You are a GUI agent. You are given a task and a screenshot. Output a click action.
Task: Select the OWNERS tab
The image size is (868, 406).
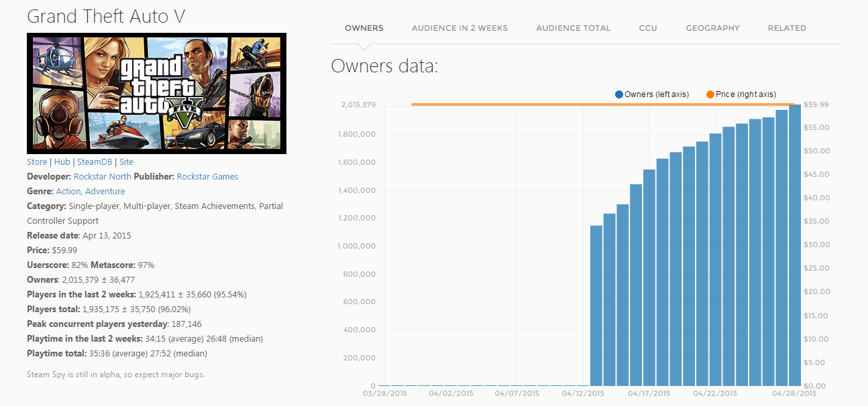pos(364,27)
